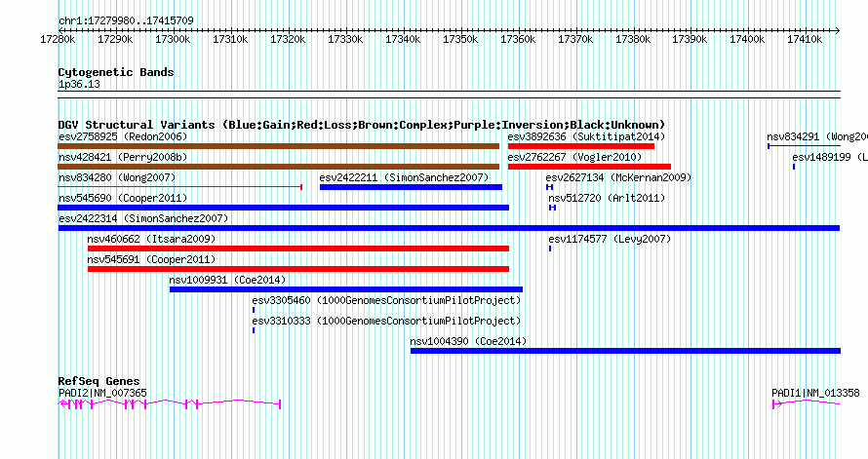Open nsv834280 (Wong2007) variant label
The width and height of the screenshot is (868, 459).
[117, 177]
